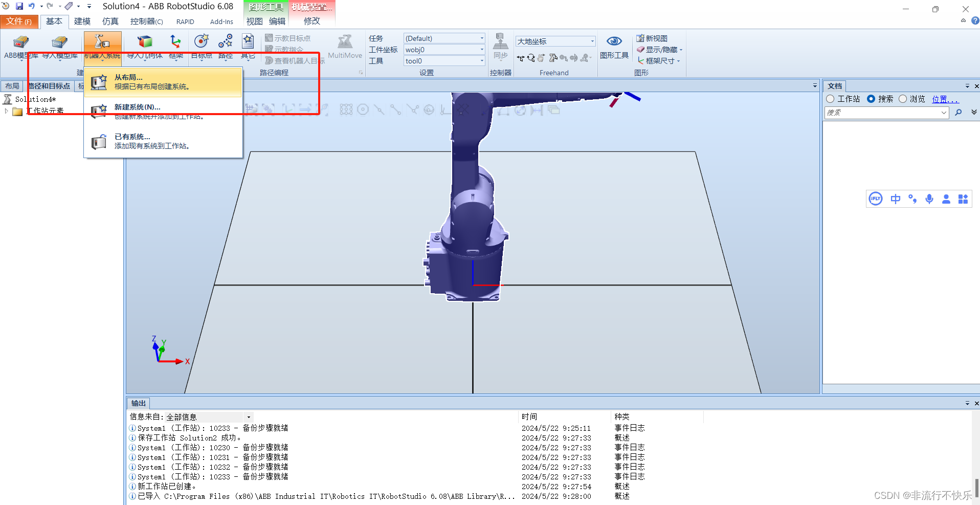Switch to the RAPID ribbon tab
This screenshot has width=980, height=505.
pyautogui.click(x=185, y=21)
